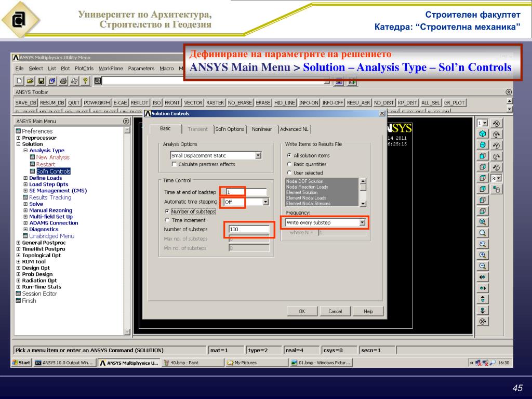Click the Pan-Zoom-Rotate icon in standard toolbar
The height and width of the screenshot is (399, 532).
point(52,81)
